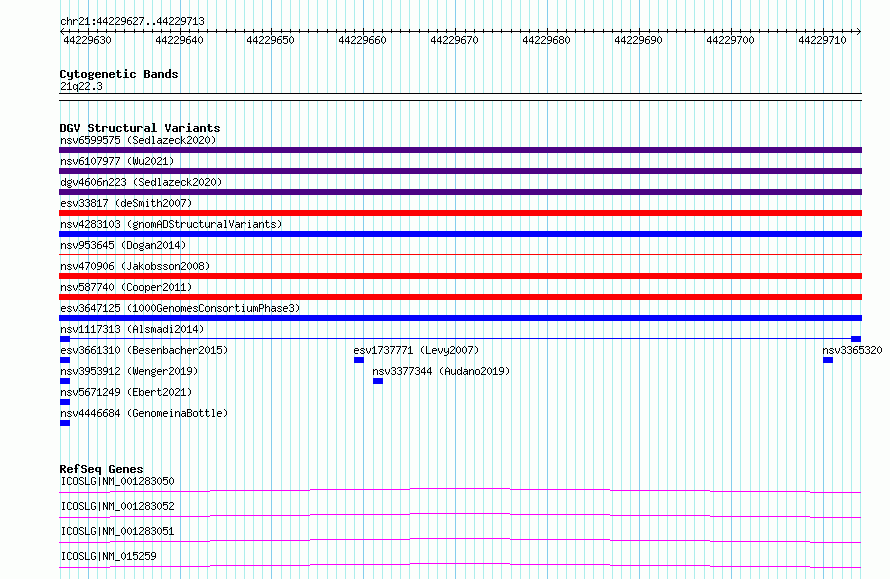This screenshot has width=890, height=579.
Task: Click the thin blue line under nsv1117313
Action: pos(460,339)
